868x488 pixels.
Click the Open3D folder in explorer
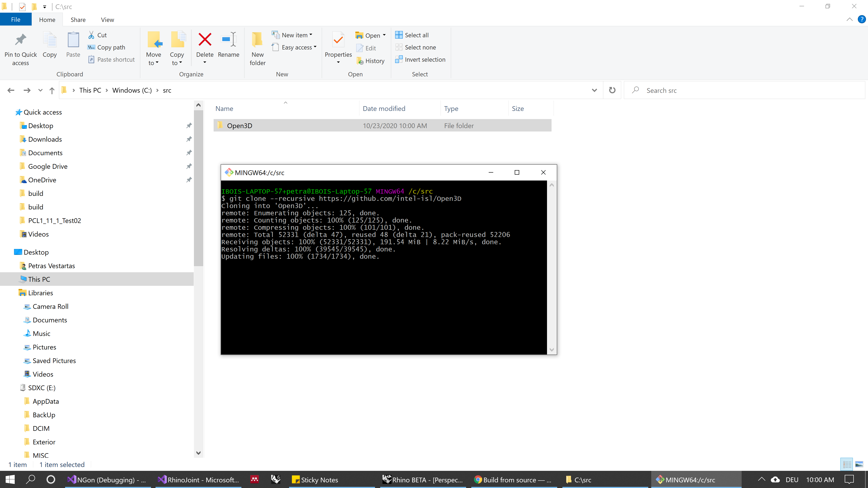[239, 125]
